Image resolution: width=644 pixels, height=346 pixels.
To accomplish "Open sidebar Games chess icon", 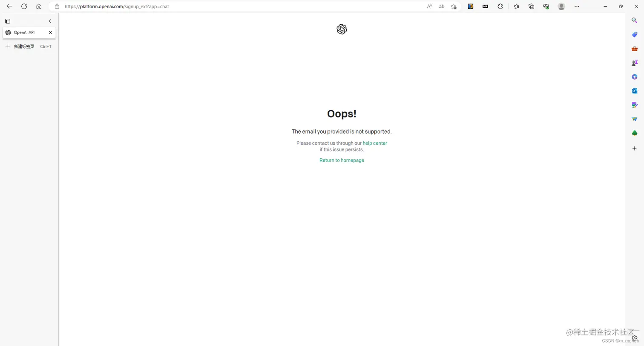I will [634, 63].
